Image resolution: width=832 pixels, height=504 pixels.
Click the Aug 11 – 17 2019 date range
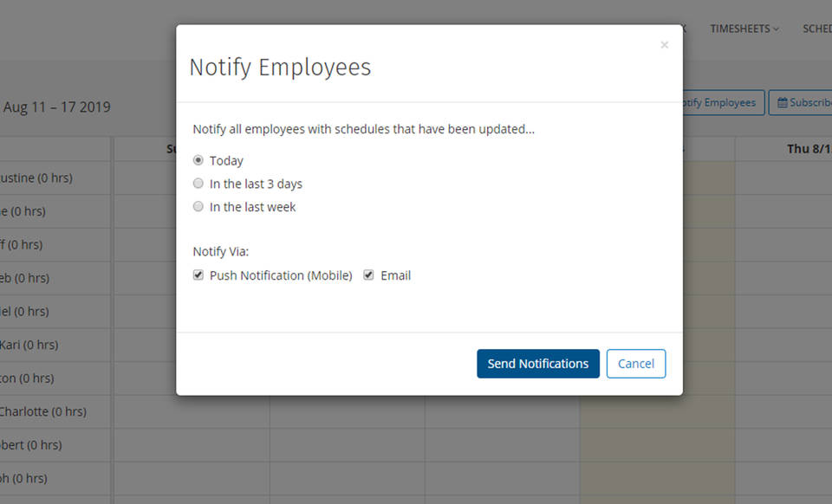point(57,107)
